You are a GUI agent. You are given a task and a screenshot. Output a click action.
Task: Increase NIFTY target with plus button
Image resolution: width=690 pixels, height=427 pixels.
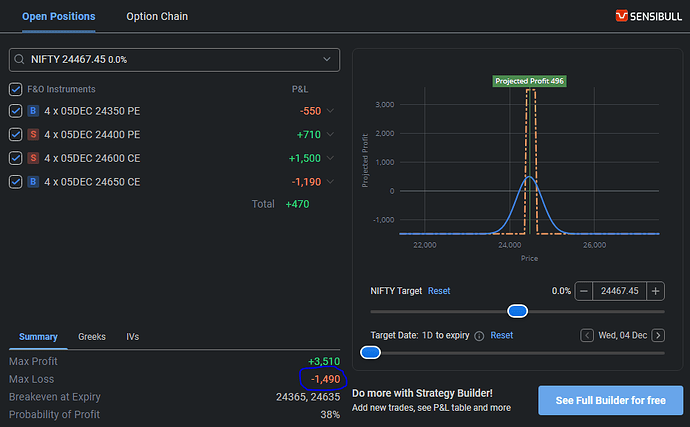655,291
